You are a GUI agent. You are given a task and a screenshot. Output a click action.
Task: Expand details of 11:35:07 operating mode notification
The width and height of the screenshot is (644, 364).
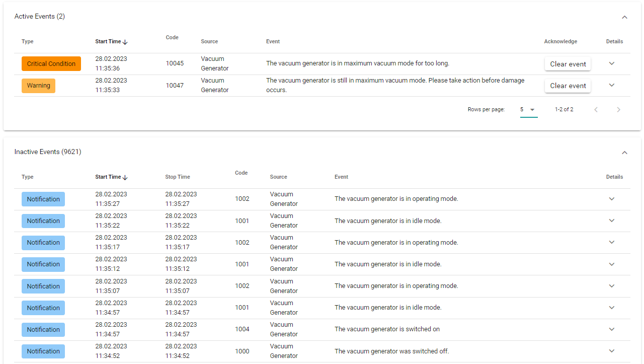tap(612, 286)
